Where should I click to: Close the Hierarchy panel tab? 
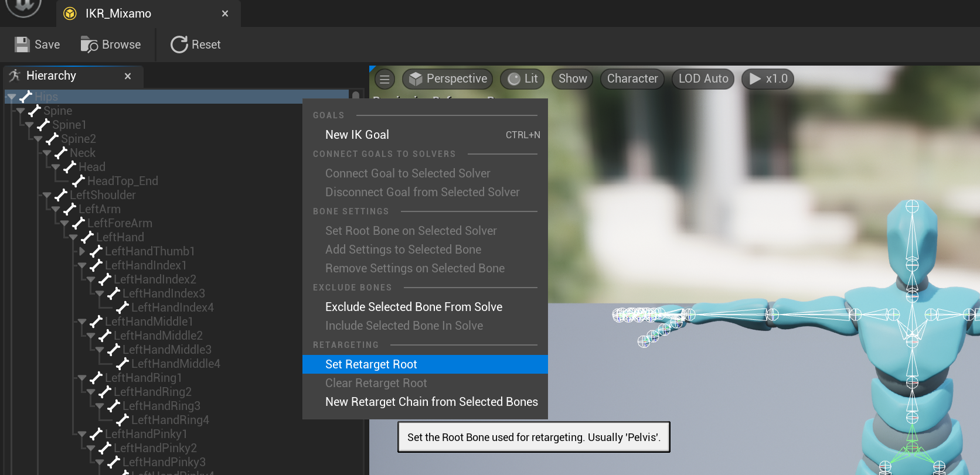pos(128,76)
